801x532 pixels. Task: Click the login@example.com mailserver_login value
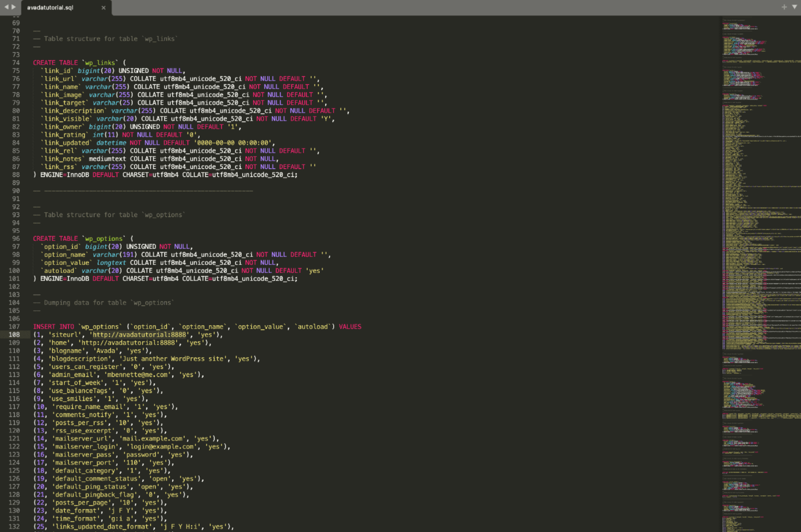pyautogui.click(x=154, y=447)
